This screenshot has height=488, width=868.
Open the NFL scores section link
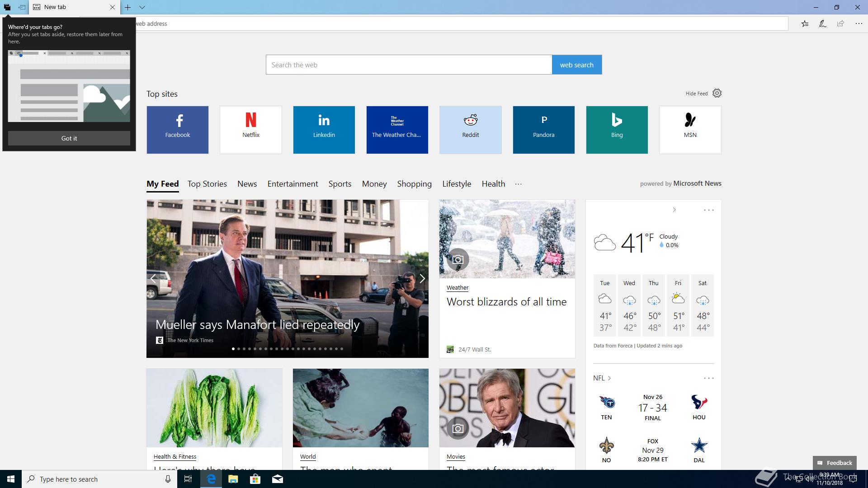coord(602,378)
